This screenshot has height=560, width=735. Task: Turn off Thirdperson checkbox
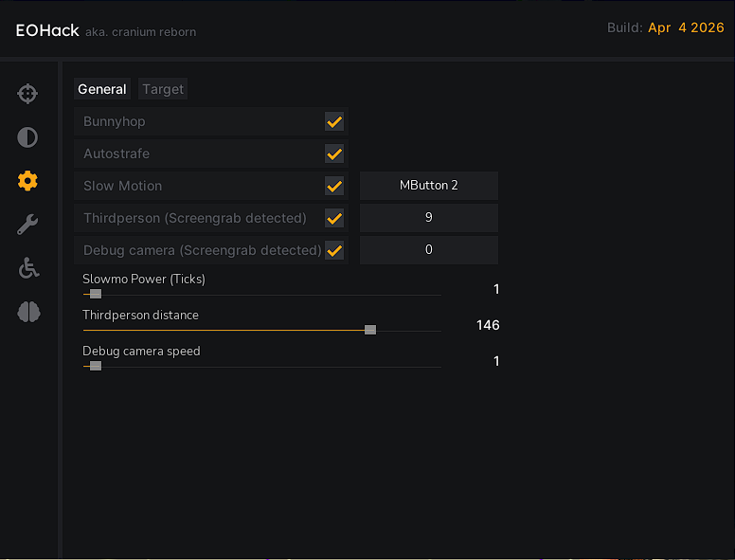click(x=334, y=218)
